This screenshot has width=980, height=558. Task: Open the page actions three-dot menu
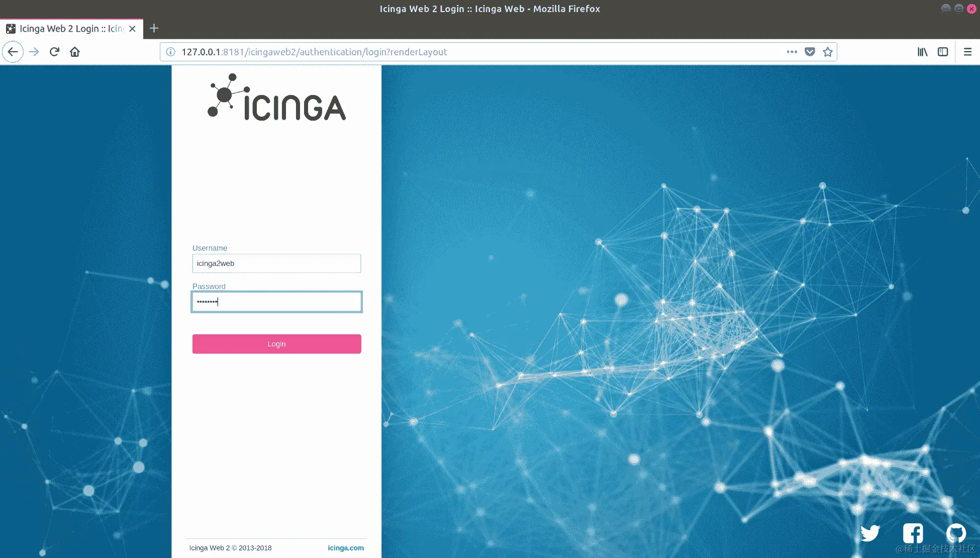[x=792, y=52]
